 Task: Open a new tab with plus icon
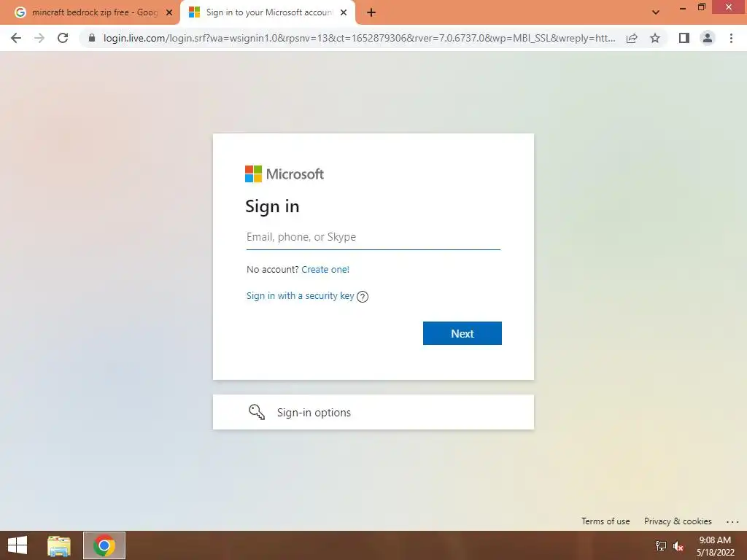[371, 13]
